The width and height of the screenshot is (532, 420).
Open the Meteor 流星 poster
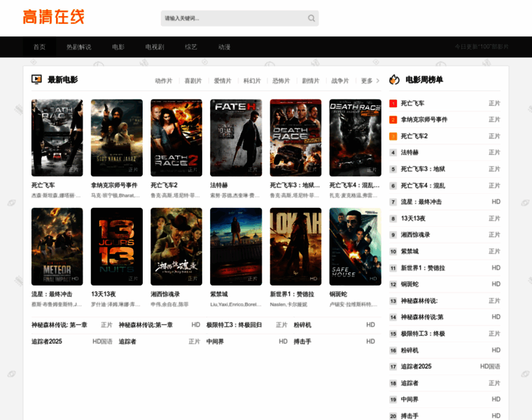(x=57, y=246)
